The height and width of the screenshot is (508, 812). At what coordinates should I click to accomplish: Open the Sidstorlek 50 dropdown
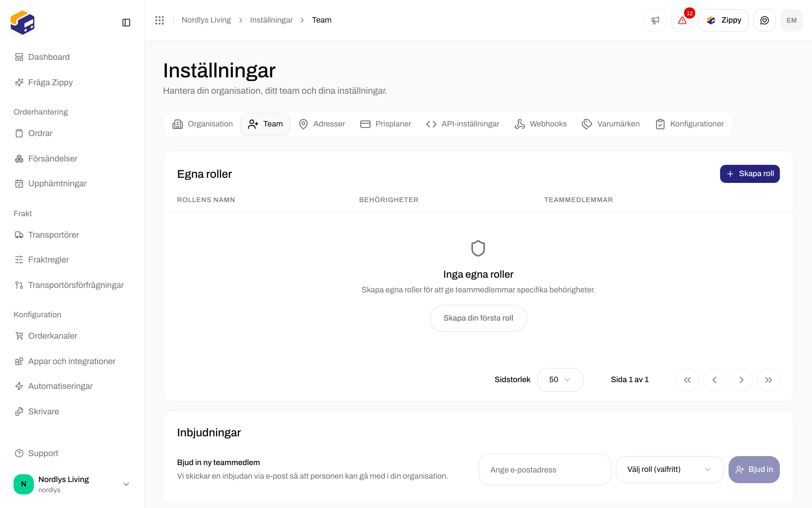click(560, 380)
